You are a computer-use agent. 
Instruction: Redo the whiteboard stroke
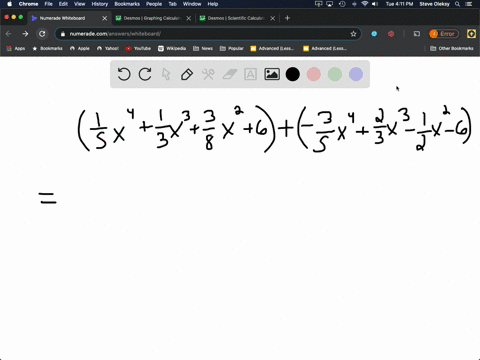point(145,74)
